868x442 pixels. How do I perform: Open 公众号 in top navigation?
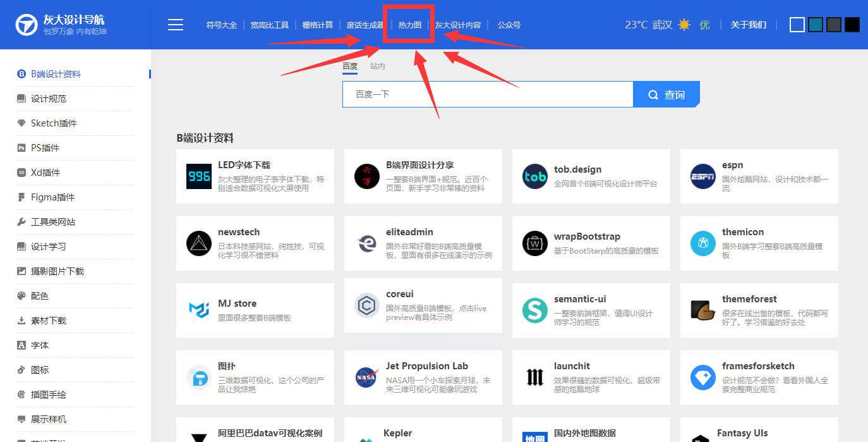pyautogui.click(x=509, y=25)
